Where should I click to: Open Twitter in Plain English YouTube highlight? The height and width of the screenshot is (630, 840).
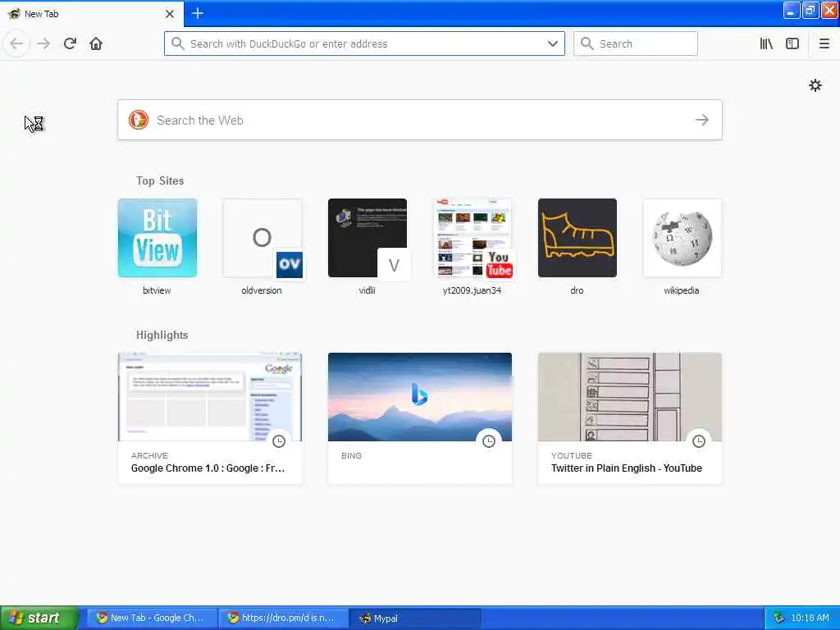(x=630, y=418)
